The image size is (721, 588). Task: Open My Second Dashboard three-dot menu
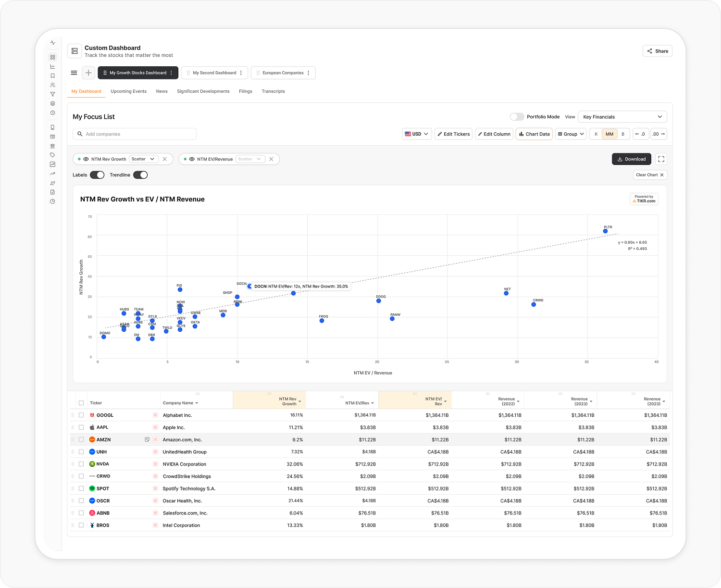241,73
